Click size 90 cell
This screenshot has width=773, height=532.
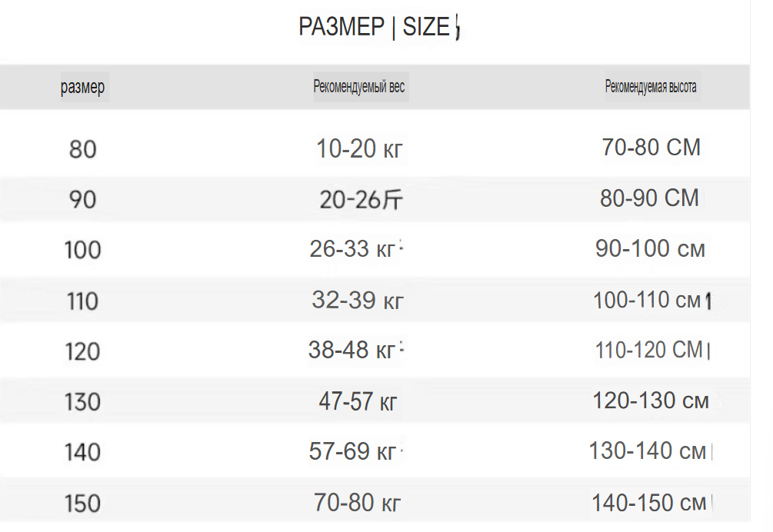[x=83, y=200]
